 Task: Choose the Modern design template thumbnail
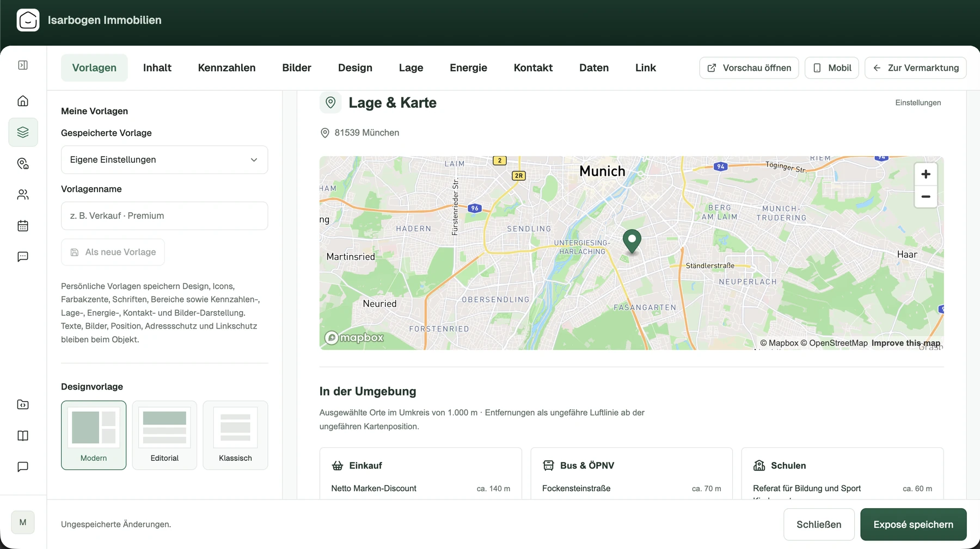pyautogui.click(x=94, y=435)
